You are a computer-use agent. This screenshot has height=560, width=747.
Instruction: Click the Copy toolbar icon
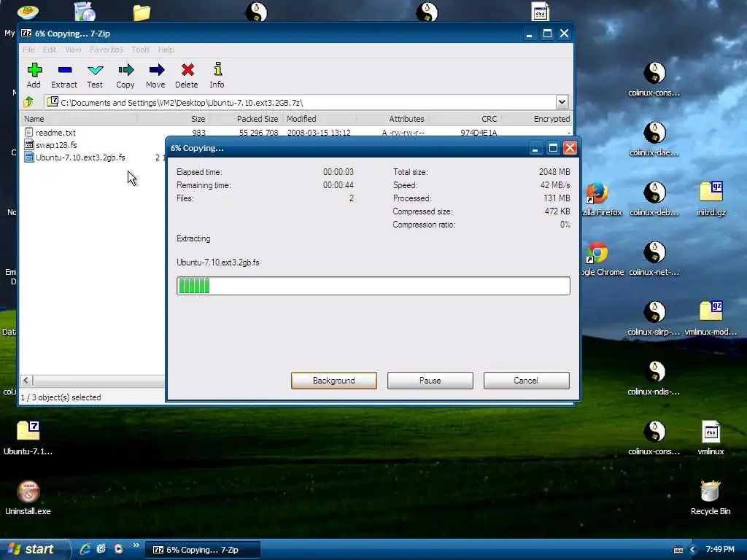(125, 75)
